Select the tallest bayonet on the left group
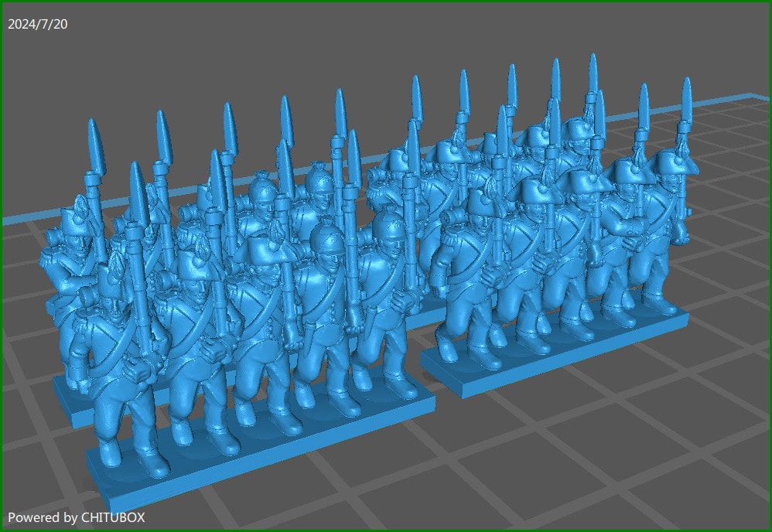Viewport: 772px width, 532px height. click(x=340, y=101)
